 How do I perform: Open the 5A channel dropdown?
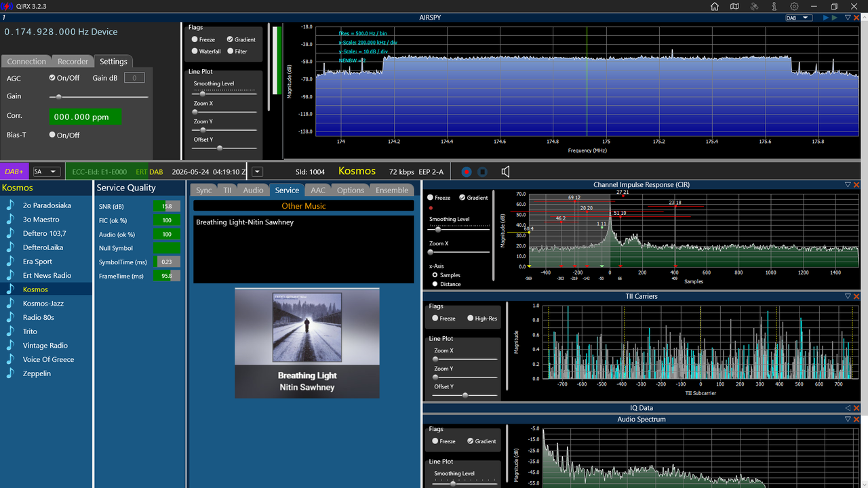[46, 171]
